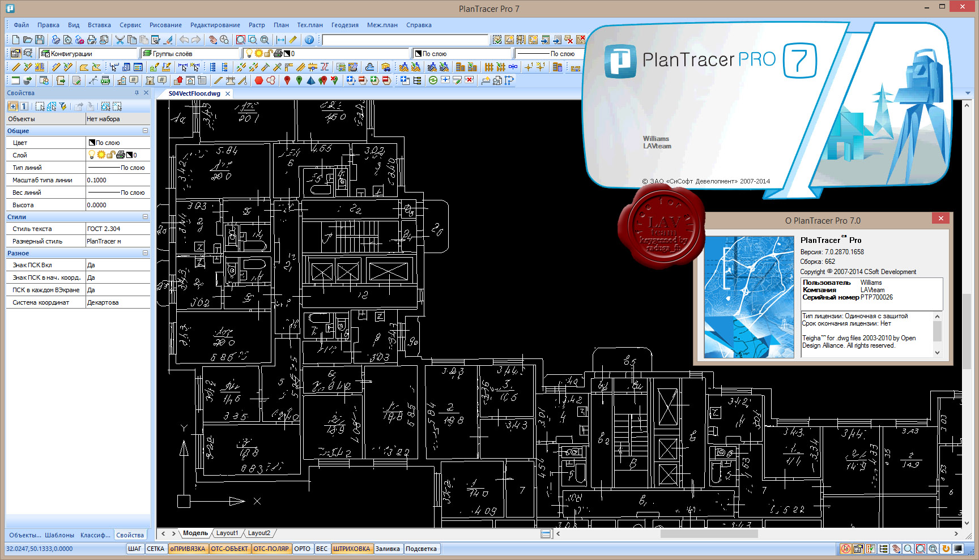
Task: Click the red map pin marker icon
Action: click(287, 80)
